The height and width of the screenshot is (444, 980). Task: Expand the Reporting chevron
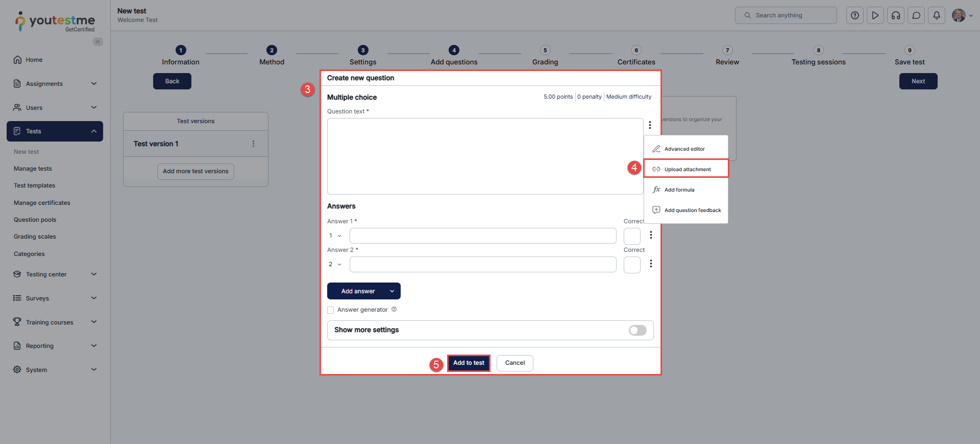pyautogui.click(x=94, y=346)
